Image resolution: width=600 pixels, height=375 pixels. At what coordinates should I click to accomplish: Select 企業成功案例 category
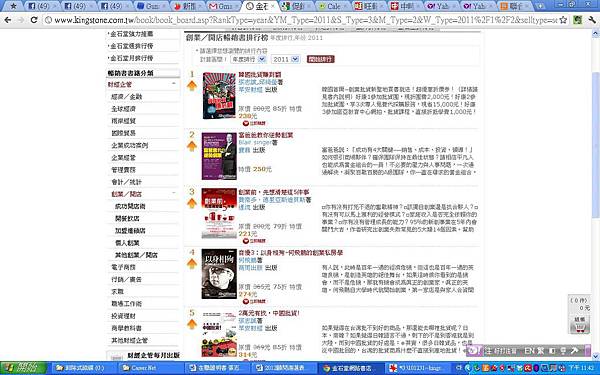pyautogui.click(x=130, y=145)
